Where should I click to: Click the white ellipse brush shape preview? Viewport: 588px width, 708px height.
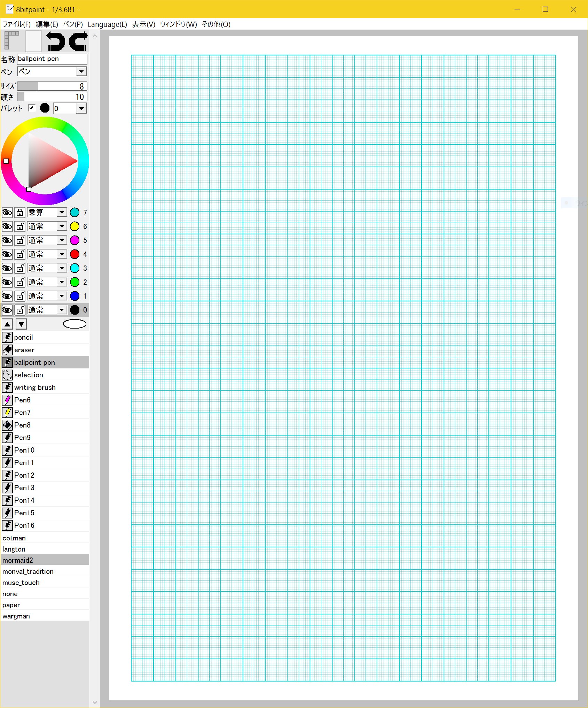pos(75,324)
